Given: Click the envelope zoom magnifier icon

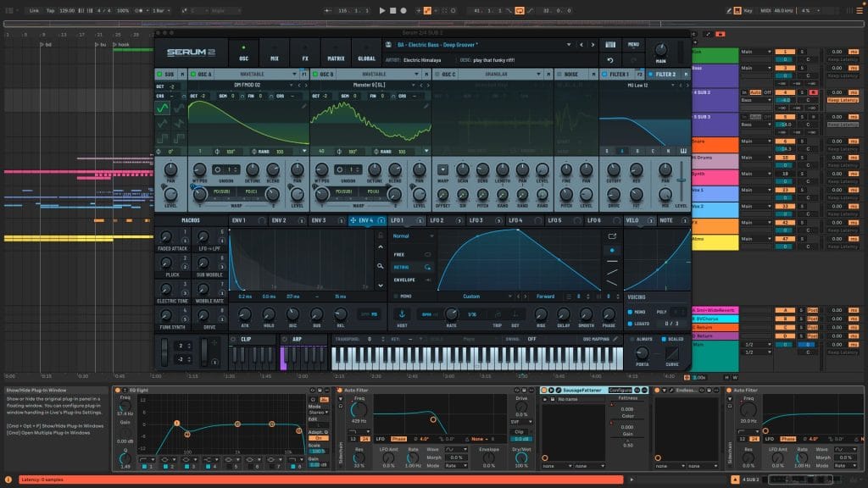Looking at the screenshot, I should (x=381, y=265).
